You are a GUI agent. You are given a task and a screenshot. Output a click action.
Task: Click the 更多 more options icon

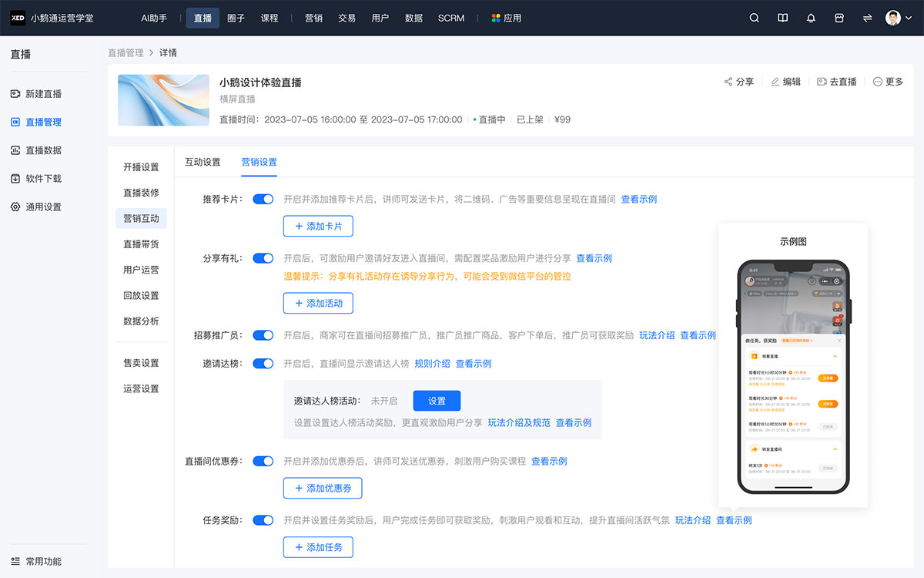[x=877, y=81]
